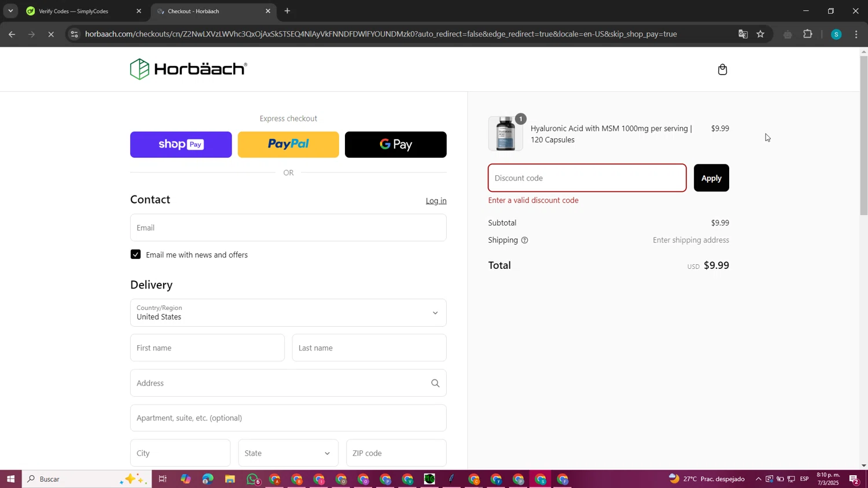Viewport: 868px width, 488px height.
Task: Open the shipping help question mark icon
Action: tap(525, 240)
